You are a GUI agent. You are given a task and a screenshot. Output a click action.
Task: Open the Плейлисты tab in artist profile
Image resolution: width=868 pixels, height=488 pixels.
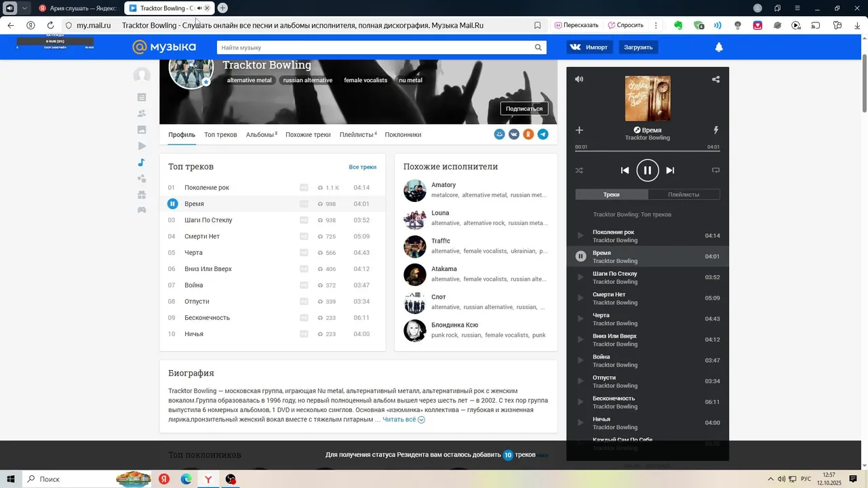358,135
